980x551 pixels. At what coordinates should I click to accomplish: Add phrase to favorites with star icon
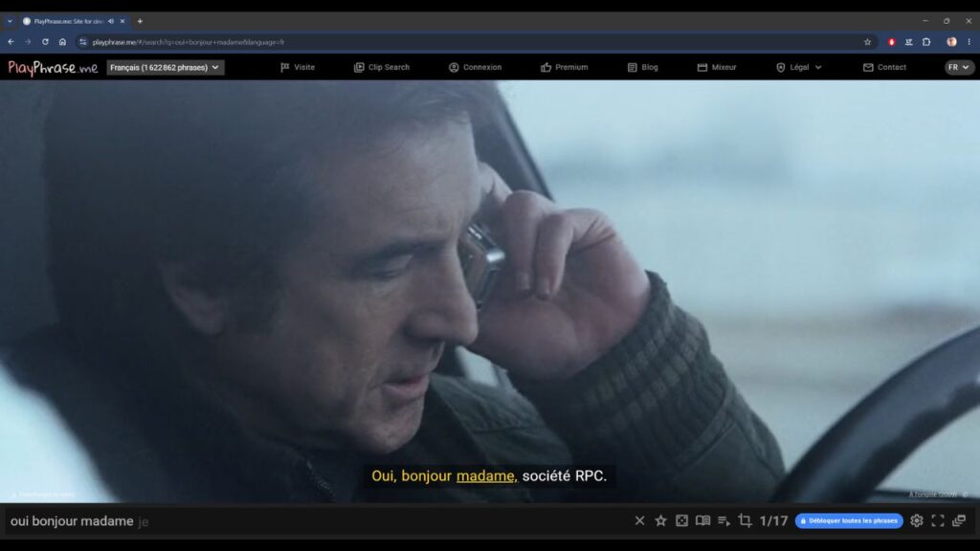point(660,520)
